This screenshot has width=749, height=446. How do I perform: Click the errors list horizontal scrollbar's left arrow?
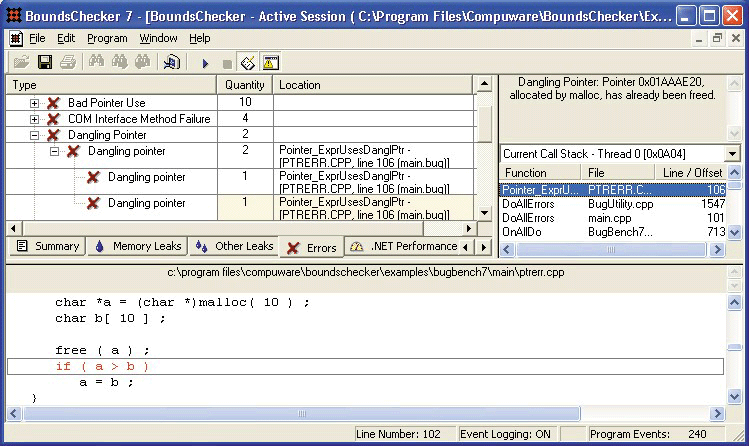pos(13,229)
